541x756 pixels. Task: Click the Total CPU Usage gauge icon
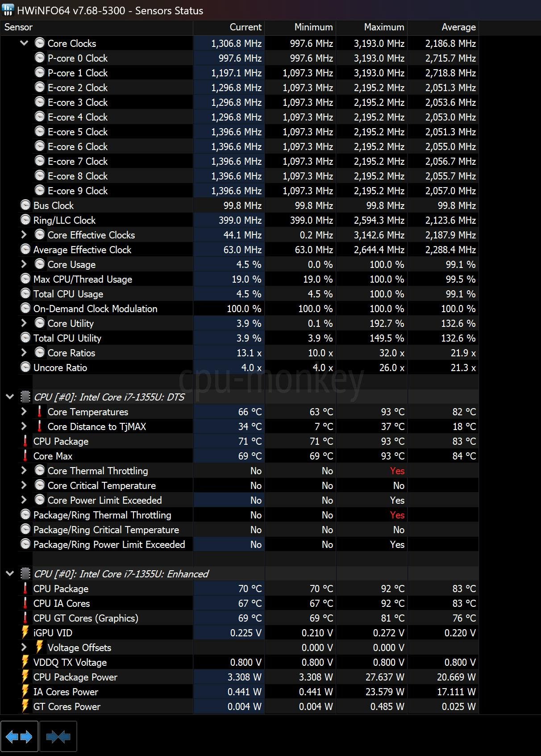coord(25,294)
